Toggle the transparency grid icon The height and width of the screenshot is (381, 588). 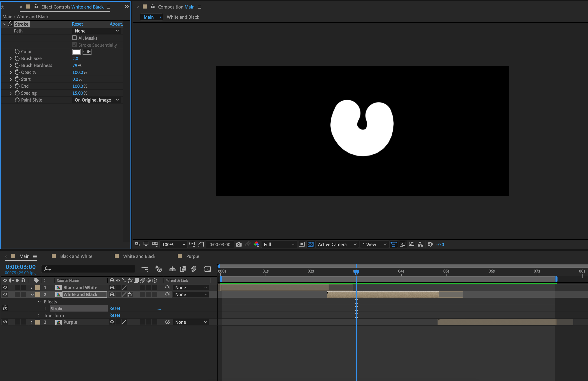point(310,244)
